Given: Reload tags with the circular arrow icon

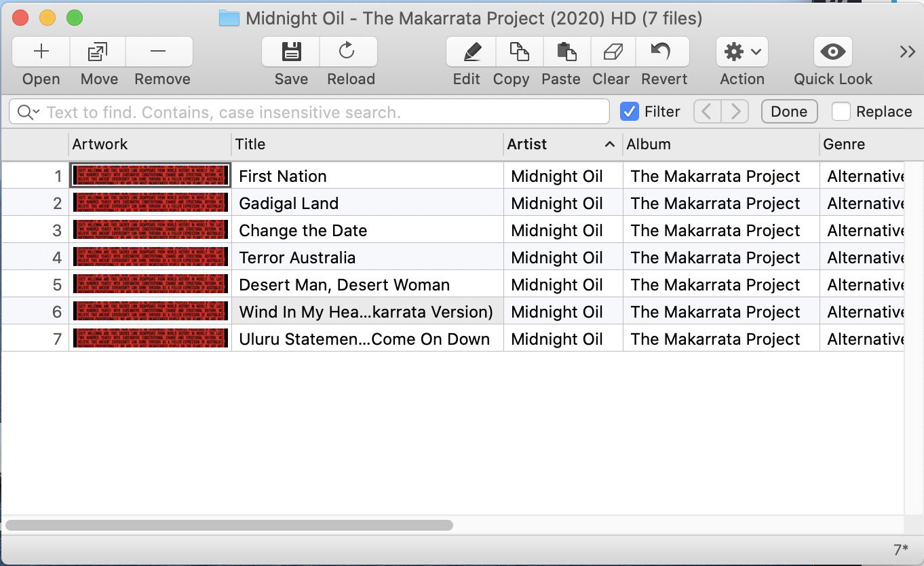Looking at the screenshot, I should click(x=347, y=52).
